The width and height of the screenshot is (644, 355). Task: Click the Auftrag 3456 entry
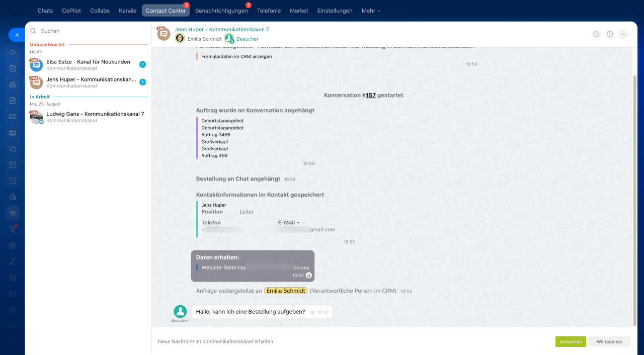coord(216,135)
